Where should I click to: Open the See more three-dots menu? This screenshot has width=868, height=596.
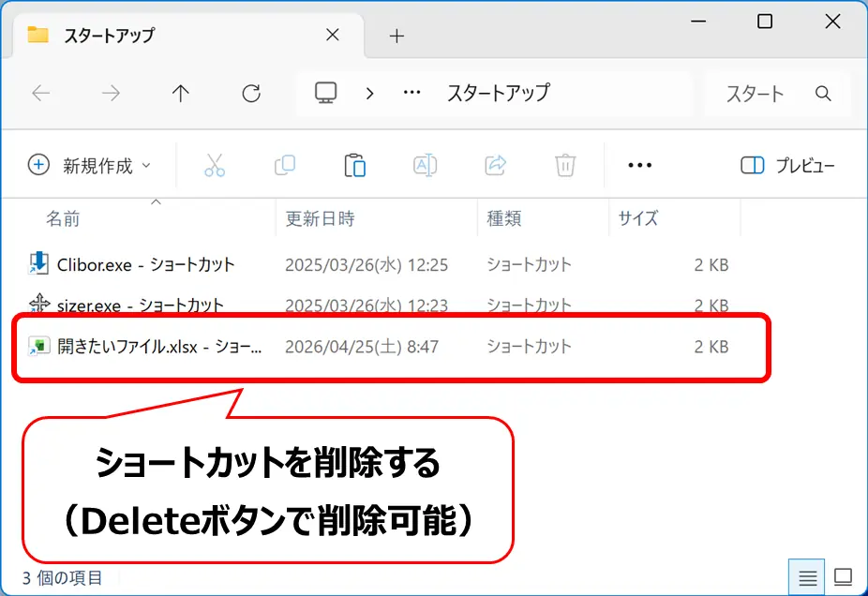pos(639,166)
